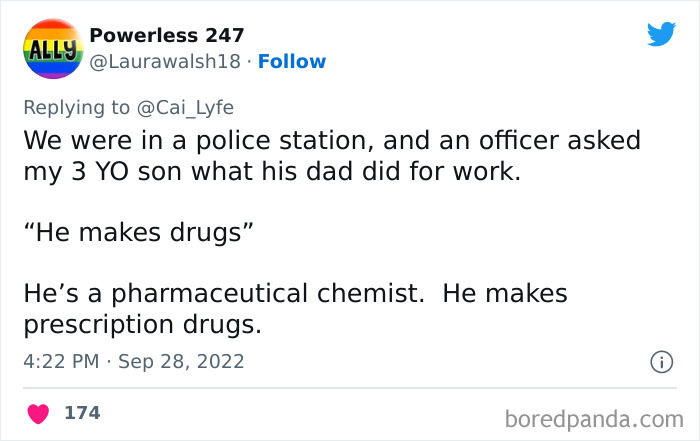Click the "We were in a police station" line
700x441 pixels.
click(x=200, y=139)
